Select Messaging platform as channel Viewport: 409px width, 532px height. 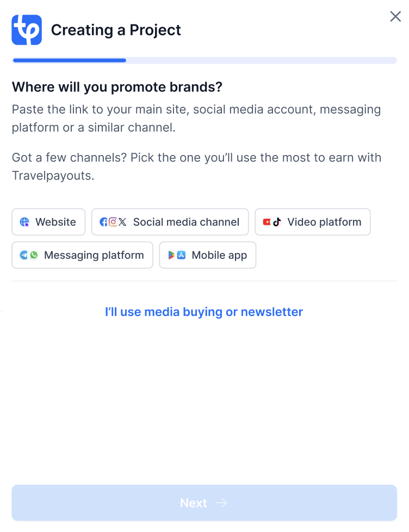pos(83,255)
